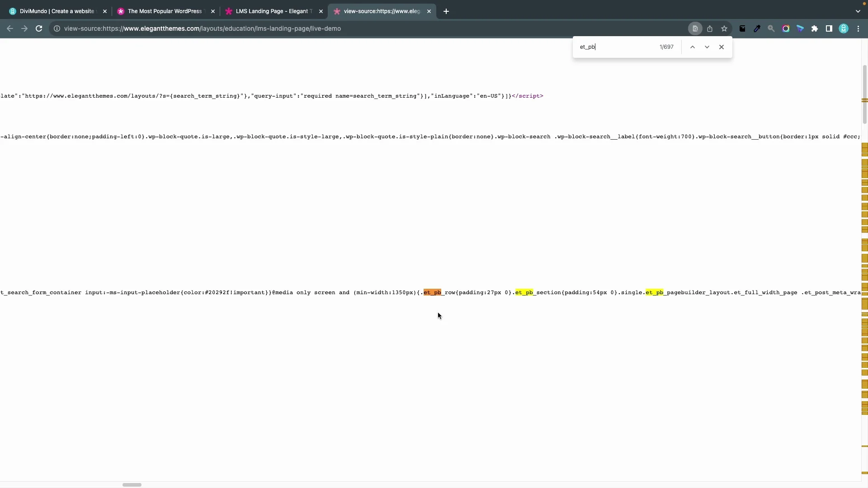Switch to the DiviMundo tab

coord(57,11)
